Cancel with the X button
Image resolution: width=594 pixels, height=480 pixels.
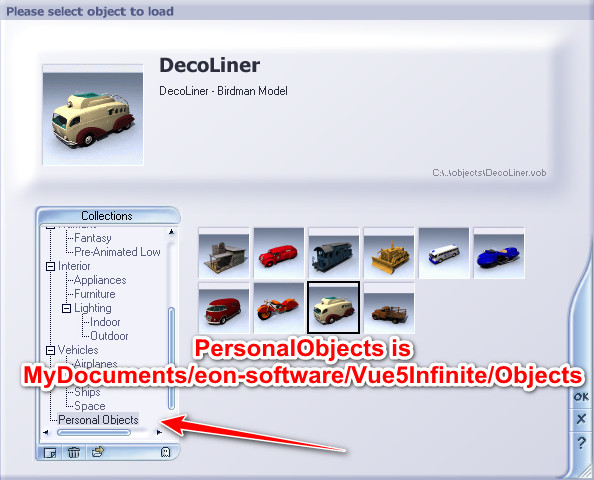click(581, 419)
